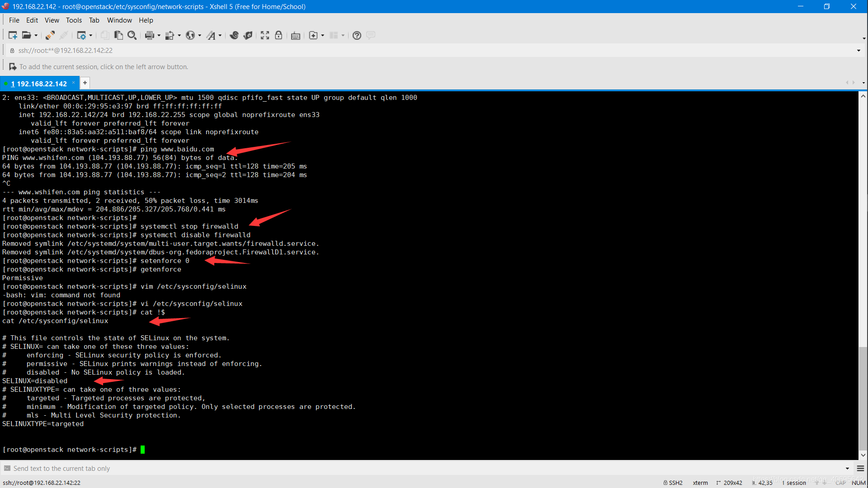
Task: Click the NUM indicator in status bar
Action: coord(859,483)
